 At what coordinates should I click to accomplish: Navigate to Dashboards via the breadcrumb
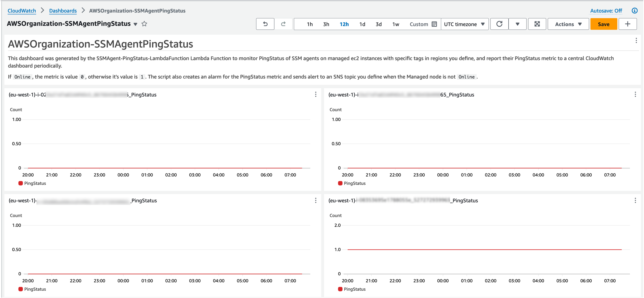[63, 10]
